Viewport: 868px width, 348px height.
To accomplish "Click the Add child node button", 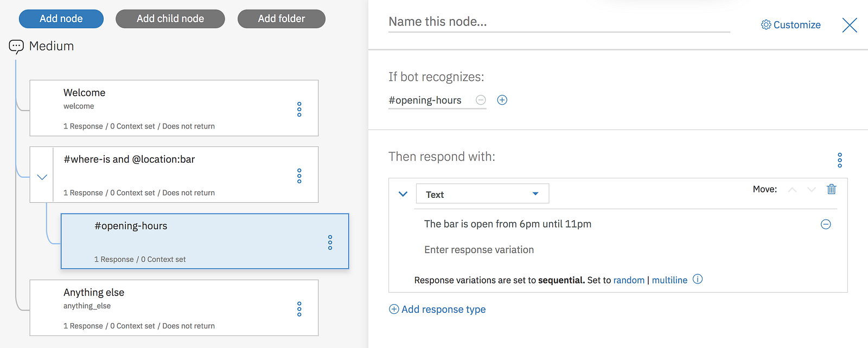I will click(170, 19).
